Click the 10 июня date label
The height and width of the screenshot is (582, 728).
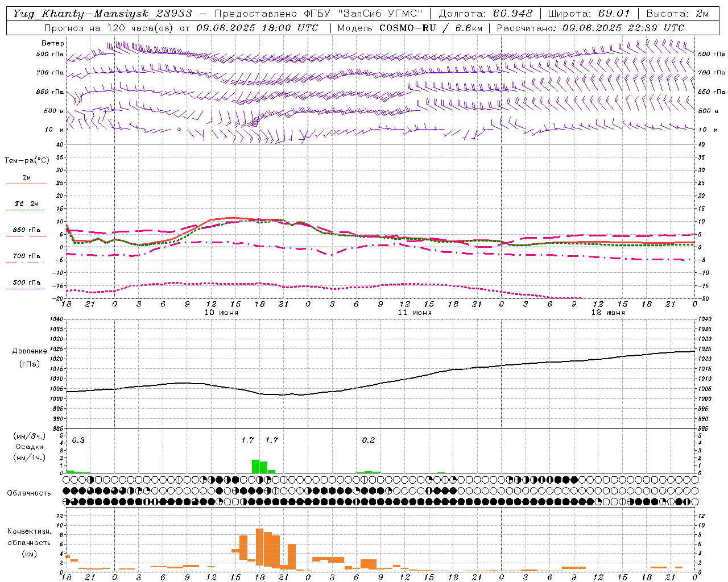click(221, 313)
